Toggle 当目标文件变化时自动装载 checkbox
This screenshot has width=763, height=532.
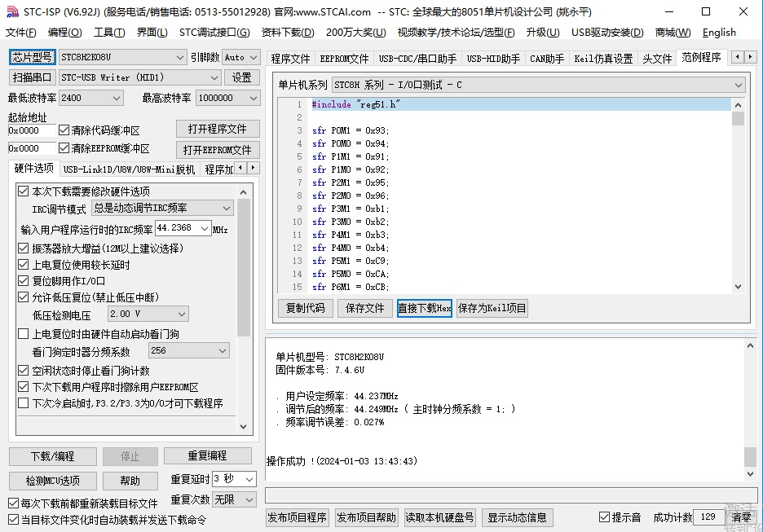click(14, 520)
